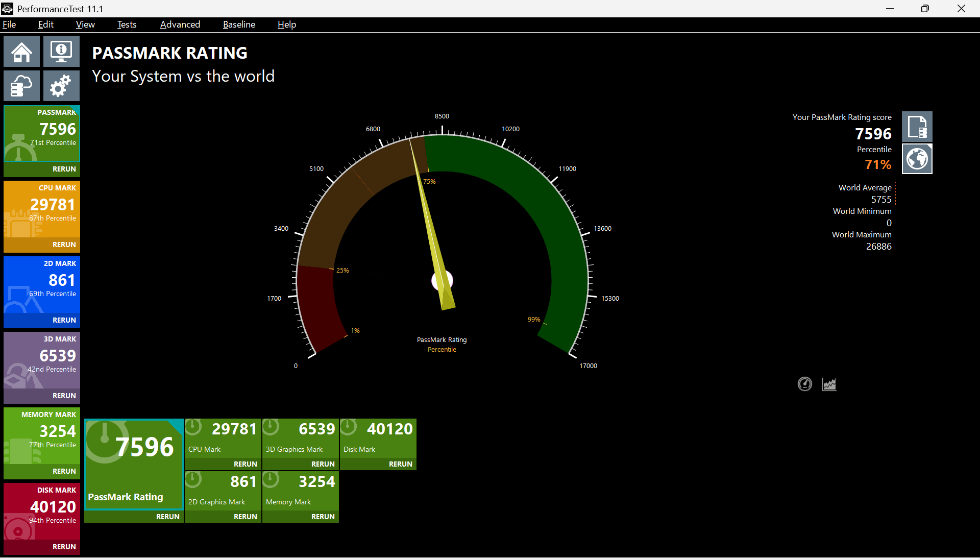This screenshot has width=980, height=560.
Task: Click the 29781 CPU Mark bottom tile
Action: (x=223, y=438)
